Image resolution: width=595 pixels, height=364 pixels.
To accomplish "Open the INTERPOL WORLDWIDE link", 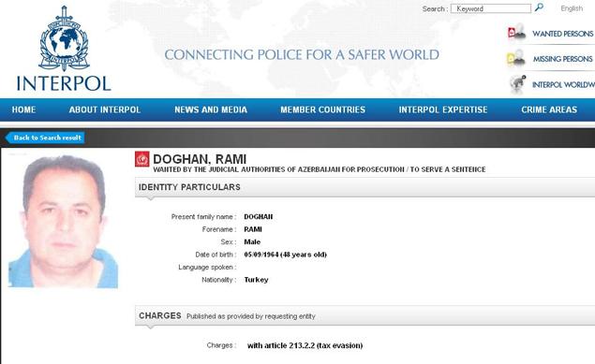I will point(563,85).
